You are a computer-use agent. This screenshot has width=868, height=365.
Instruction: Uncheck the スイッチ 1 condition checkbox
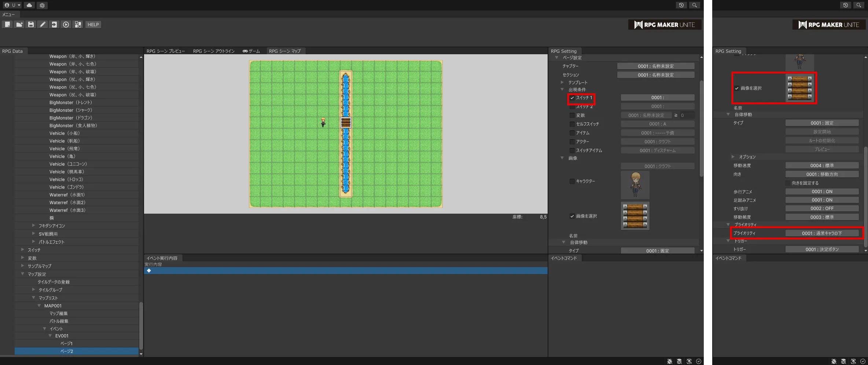[572, 98]
